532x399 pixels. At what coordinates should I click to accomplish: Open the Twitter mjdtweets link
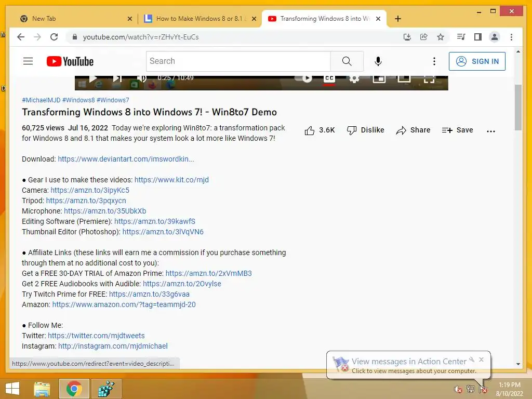tap(96, 336)
